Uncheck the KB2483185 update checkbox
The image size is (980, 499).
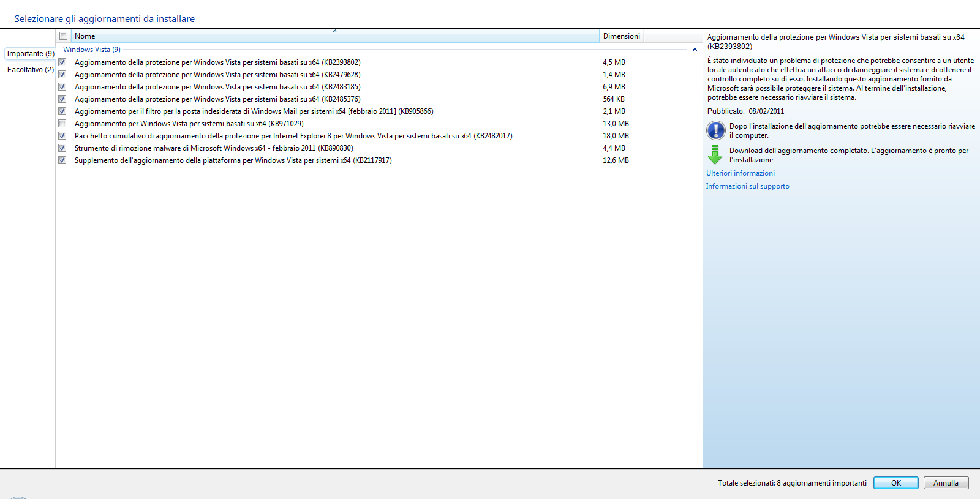(62, 87)
